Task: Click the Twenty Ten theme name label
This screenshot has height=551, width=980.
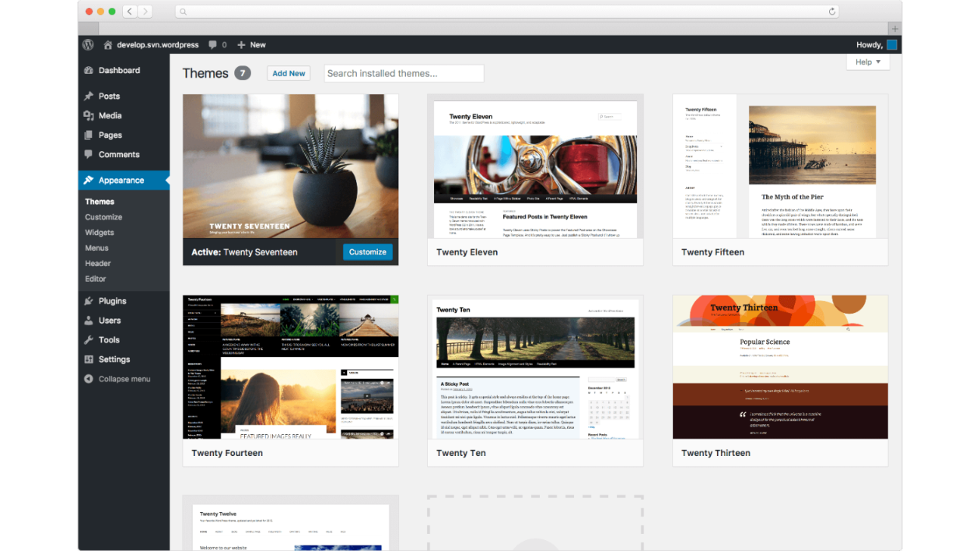Action: pos(460,453)
